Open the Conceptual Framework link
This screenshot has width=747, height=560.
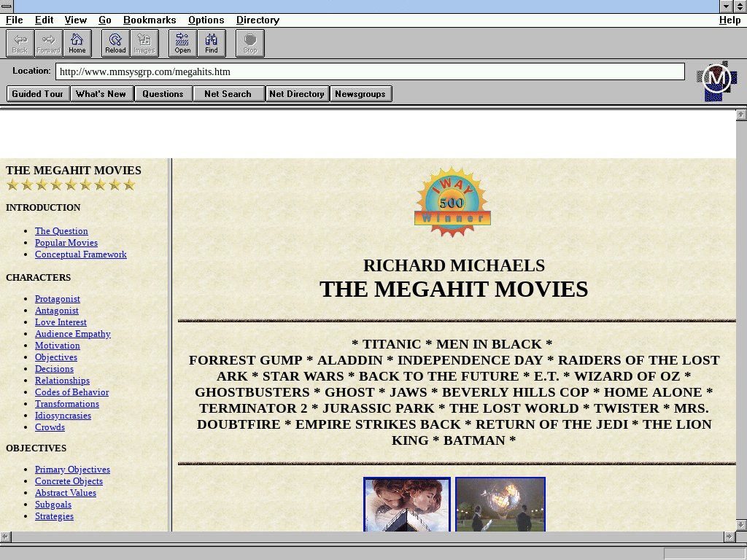pos(80,254)
